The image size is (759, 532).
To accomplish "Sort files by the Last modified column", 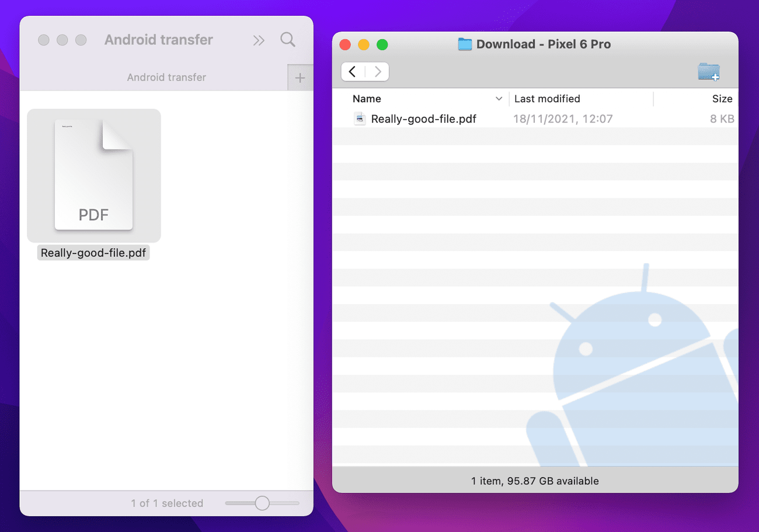I will tap(547, 99).
